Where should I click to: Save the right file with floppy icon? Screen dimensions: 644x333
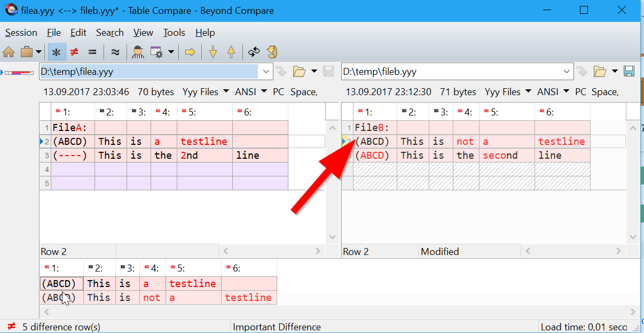629,72
